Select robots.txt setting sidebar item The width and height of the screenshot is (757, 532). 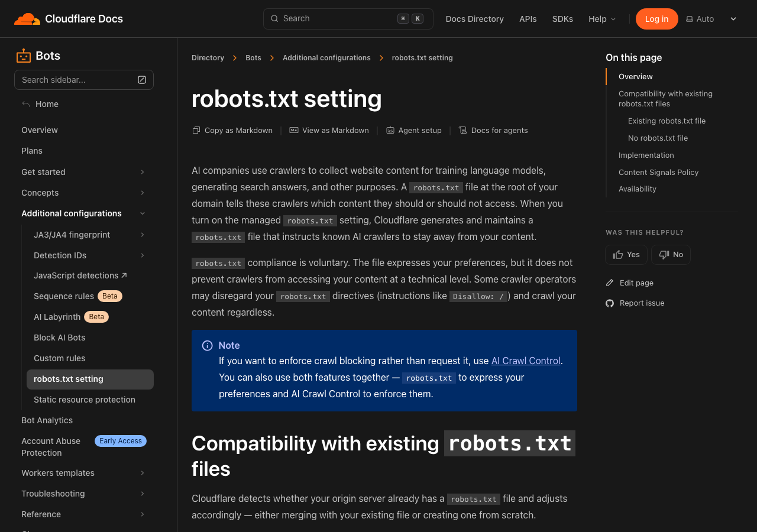coord(90,379)
